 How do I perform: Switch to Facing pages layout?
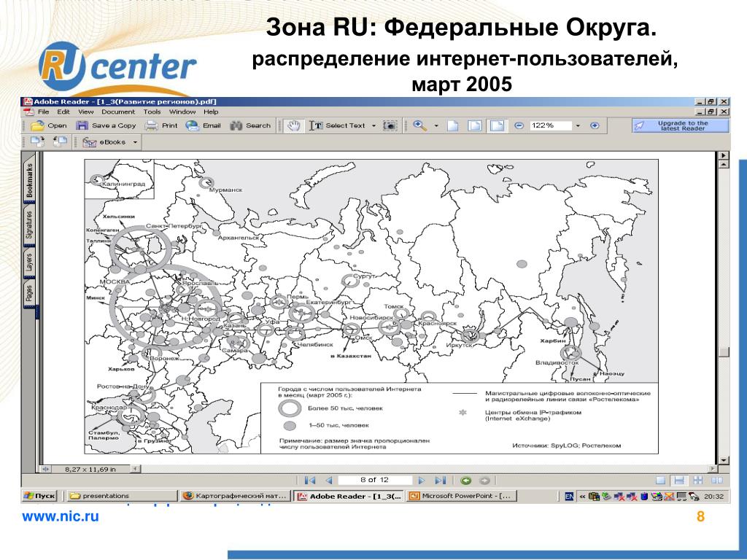click(716, 481)
